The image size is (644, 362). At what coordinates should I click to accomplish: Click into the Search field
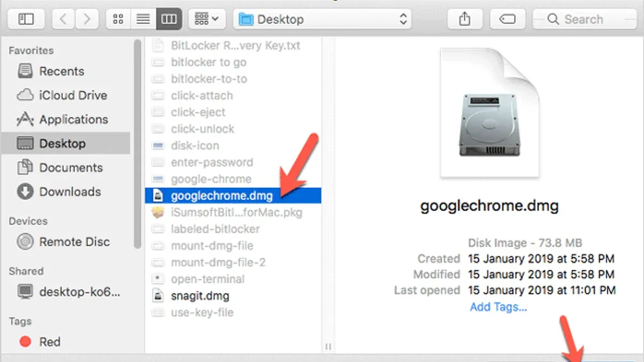[x=585, y=19]
